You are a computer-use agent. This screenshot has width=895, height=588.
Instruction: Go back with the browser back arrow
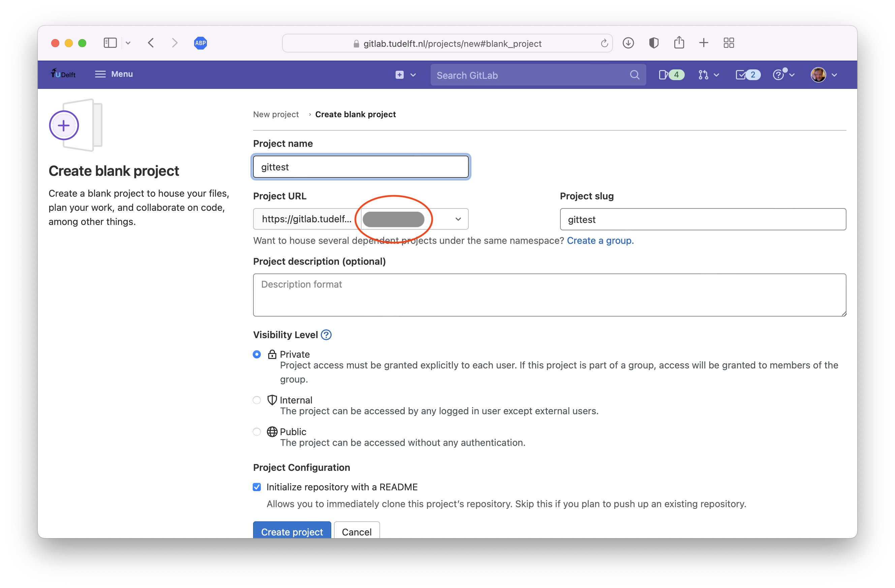[x=151, y=43]
